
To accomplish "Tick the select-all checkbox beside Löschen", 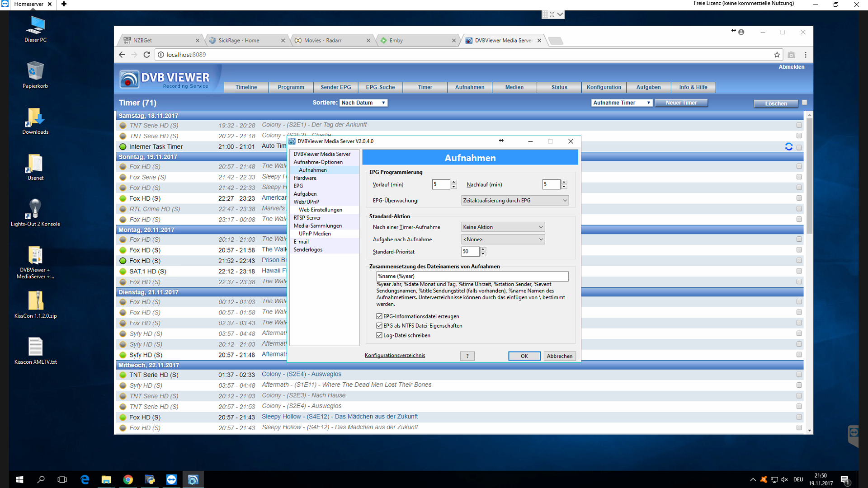I will 804,103.
